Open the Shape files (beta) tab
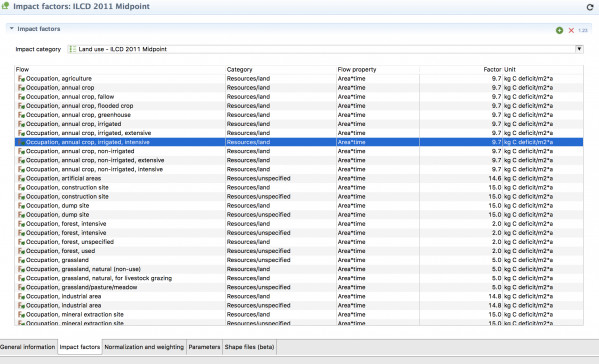 coord(249,347)
